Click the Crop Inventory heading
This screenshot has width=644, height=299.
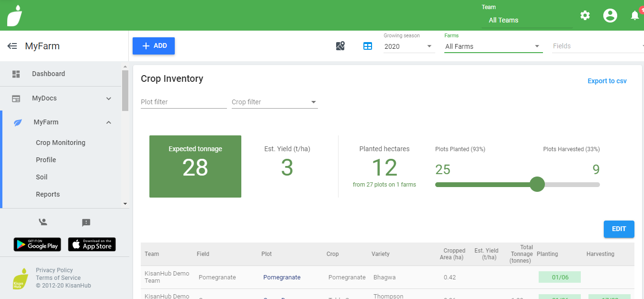click(172, 78)
